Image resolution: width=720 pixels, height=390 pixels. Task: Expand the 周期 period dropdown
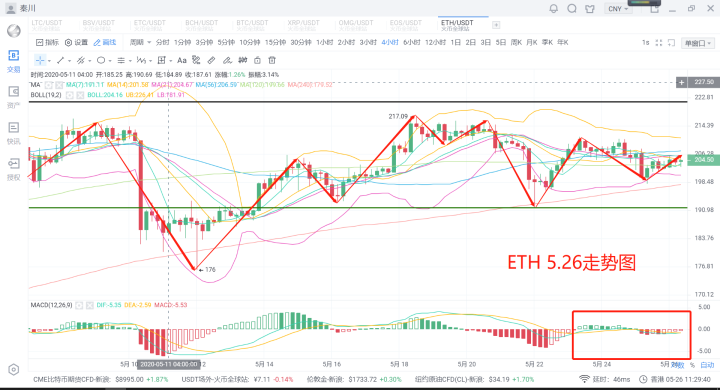pyautogui.click(x=140, y=42)
